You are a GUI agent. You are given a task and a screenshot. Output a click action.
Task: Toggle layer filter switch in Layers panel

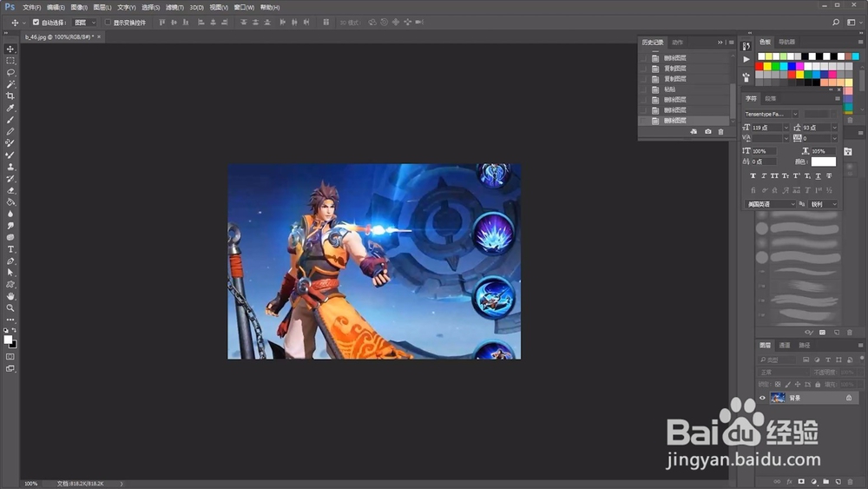pyautogui.click(x=862, y=359)
